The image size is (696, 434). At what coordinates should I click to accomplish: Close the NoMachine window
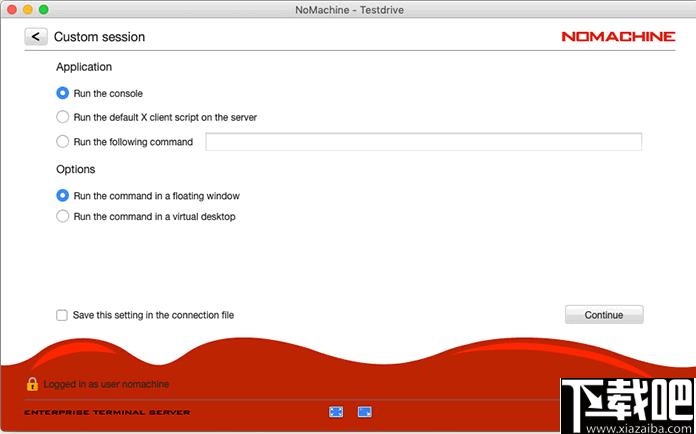pos(12,9)
